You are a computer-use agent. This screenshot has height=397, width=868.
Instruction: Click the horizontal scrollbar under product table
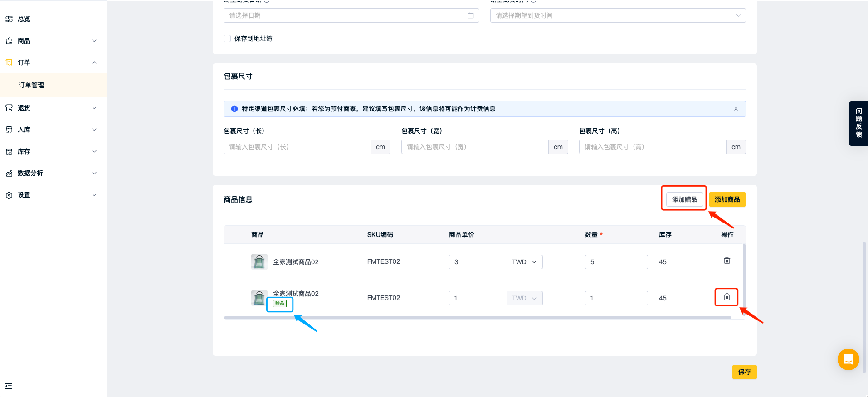point(477,318)
